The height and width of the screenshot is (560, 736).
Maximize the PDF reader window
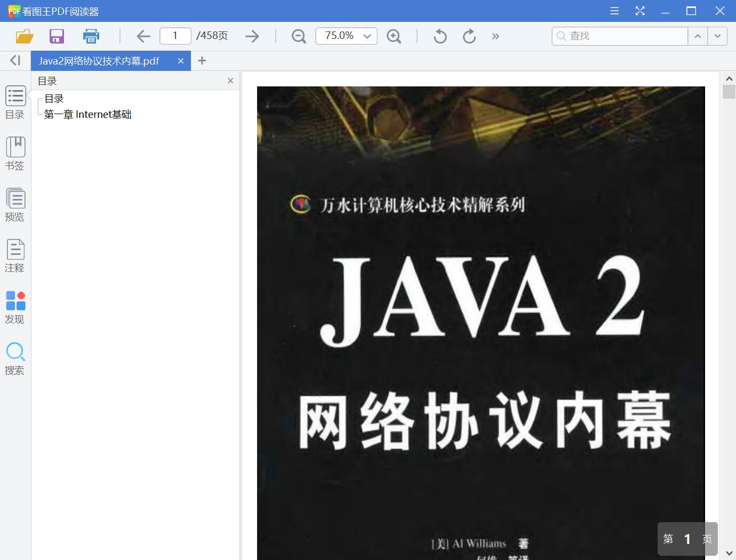691,11
